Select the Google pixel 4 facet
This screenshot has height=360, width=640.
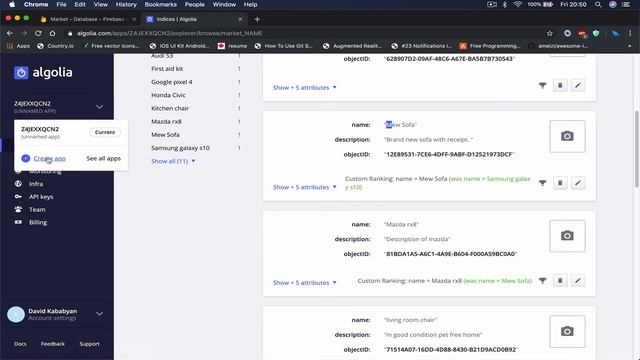(x=171, y=82)
